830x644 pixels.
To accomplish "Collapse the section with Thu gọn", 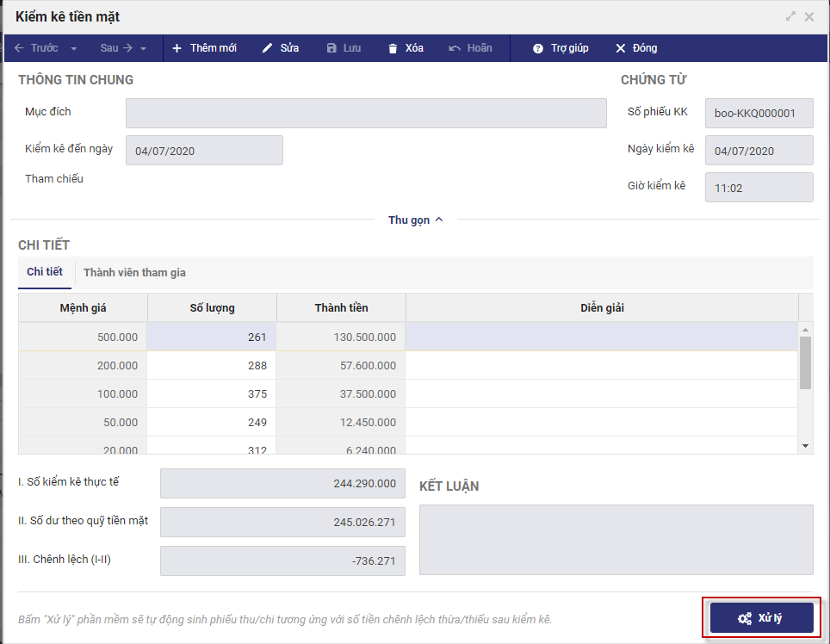I will [416, 220].
